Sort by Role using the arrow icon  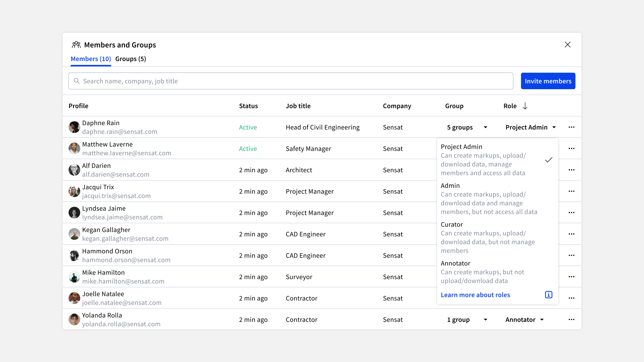pyautogui.click(x=525, y=106)
